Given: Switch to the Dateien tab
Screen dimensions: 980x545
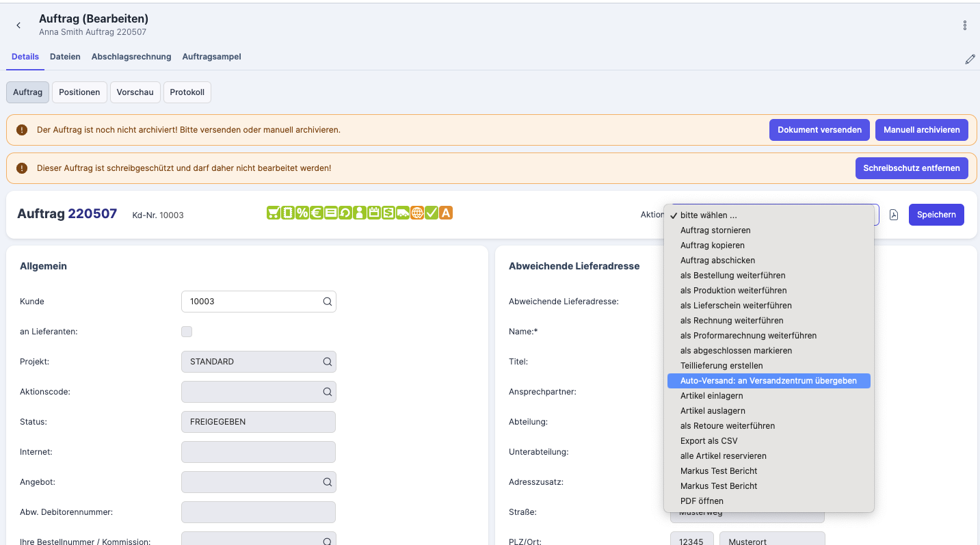Looking at the screenshot, I should tap(65, 57).
